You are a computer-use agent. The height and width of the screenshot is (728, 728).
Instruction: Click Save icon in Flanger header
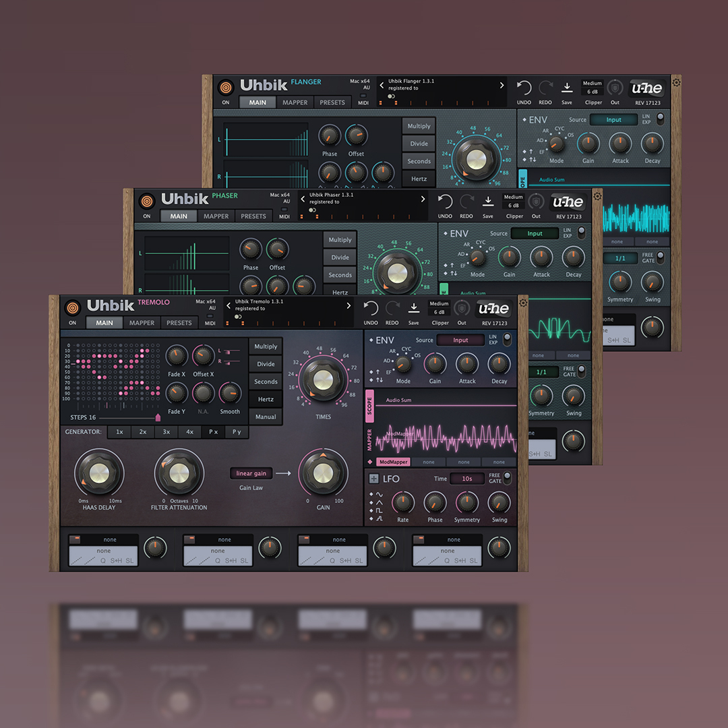tap(566, 87)
